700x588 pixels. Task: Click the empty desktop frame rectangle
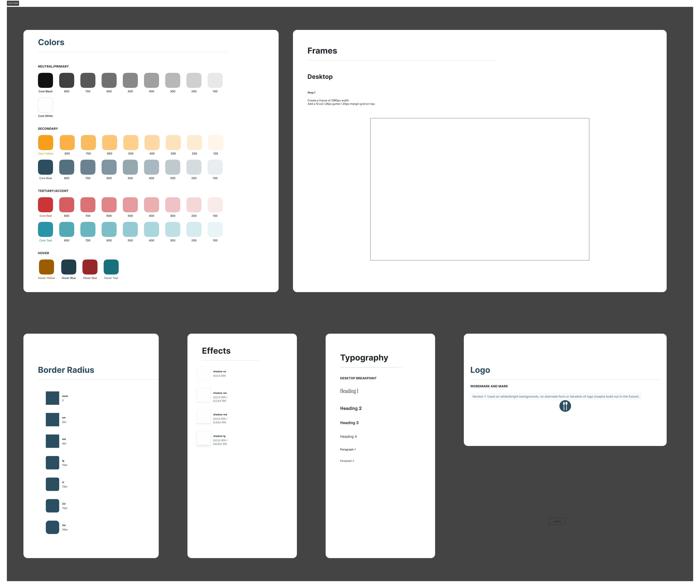coord(480,189)
